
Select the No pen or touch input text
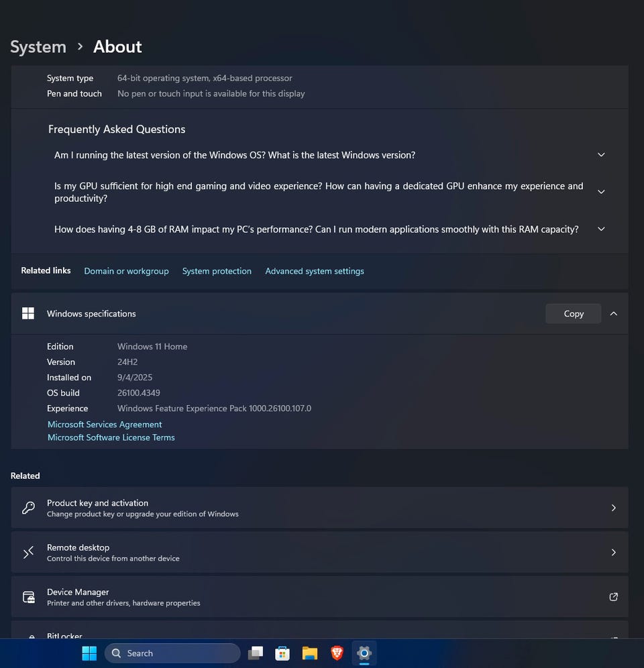211,93
